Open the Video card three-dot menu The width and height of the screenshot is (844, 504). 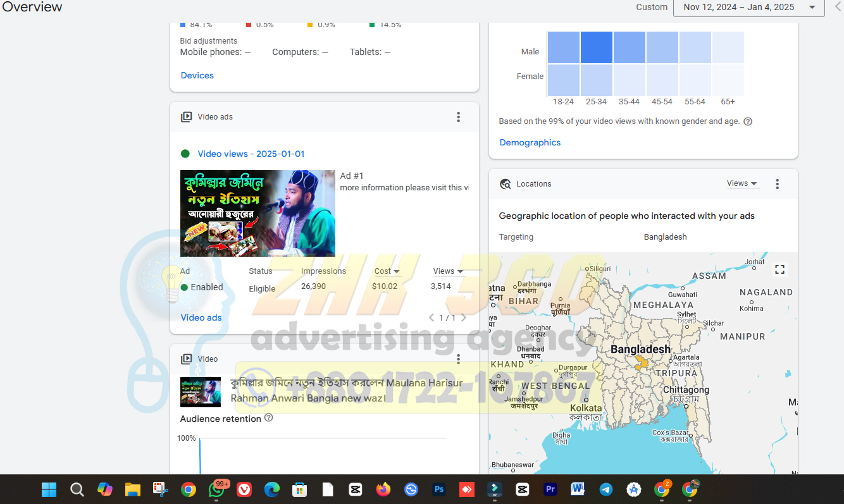coord(458,359)
